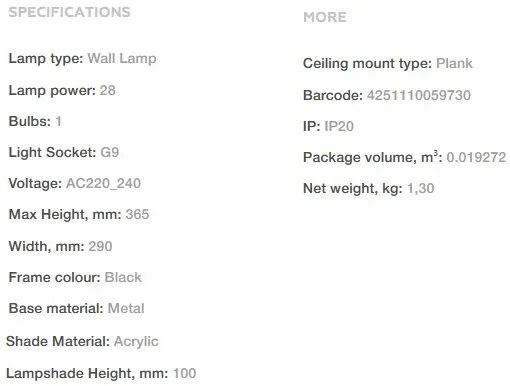Click the Lamp power value 28

pyautogui.click(x=108, y=90)
